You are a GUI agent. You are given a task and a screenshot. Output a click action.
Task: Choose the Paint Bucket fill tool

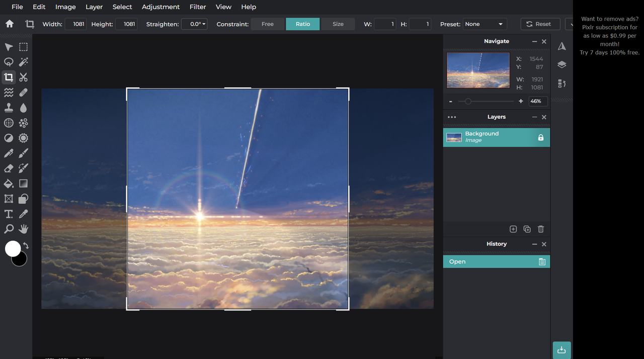click(9, 184)
